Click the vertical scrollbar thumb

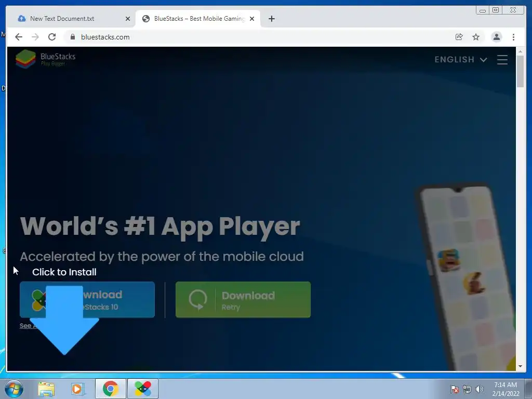tap(520, 71)
